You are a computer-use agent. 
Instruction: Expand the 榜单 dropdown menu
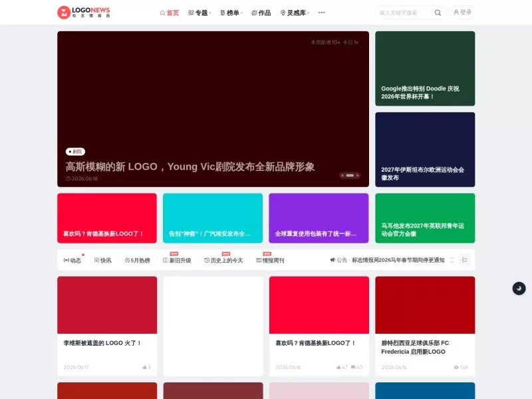pyautogui.click(x=231, y=13)
